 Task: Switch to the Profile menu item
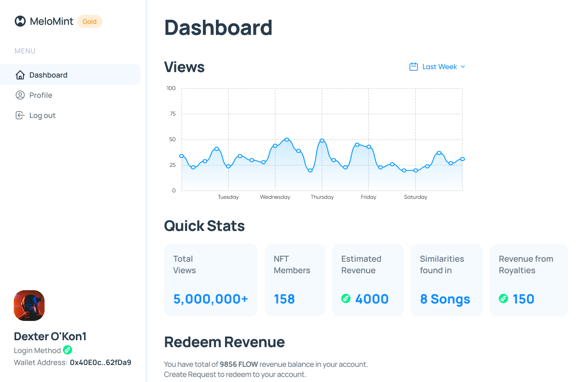coord(40,95)
